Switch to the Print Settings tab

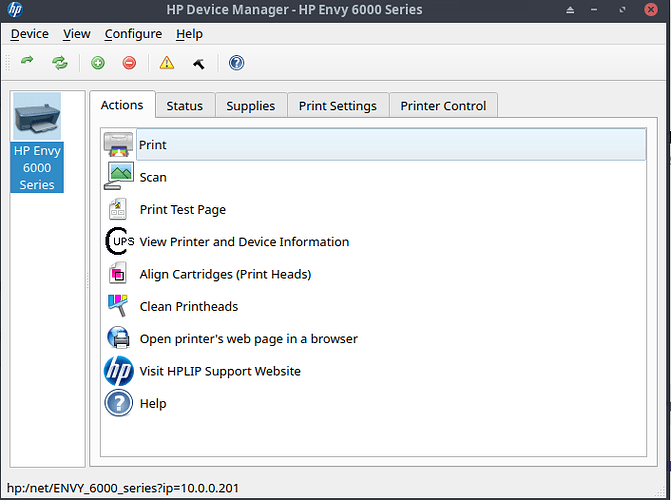click(x=338, y=105)
